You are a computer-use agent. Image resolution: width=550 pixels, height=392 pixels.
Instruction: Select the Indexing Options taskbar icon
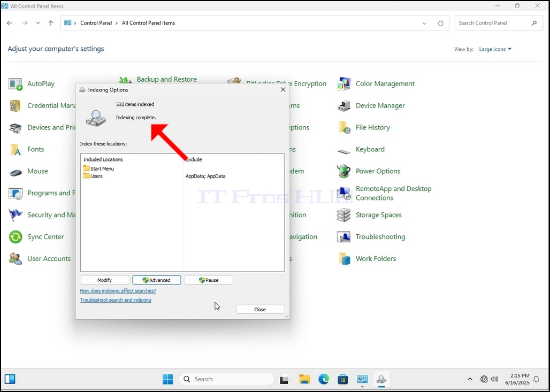(x=381, y=379)
